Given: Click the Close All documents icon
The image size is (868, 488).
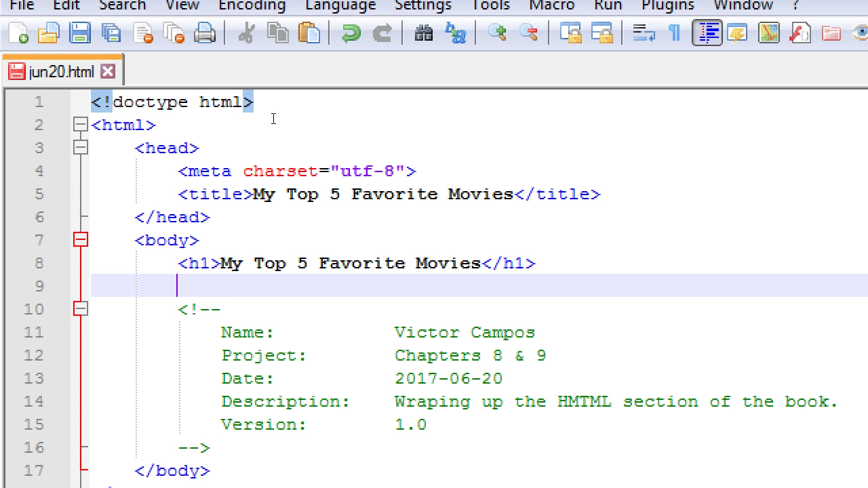Looking at the screenshot, I should [x=174, y=33].
